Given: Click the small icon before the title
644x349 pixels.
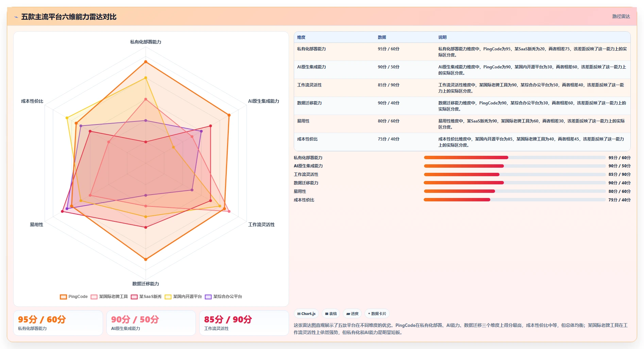Looking at the screenshot, I should coord(16,17).
